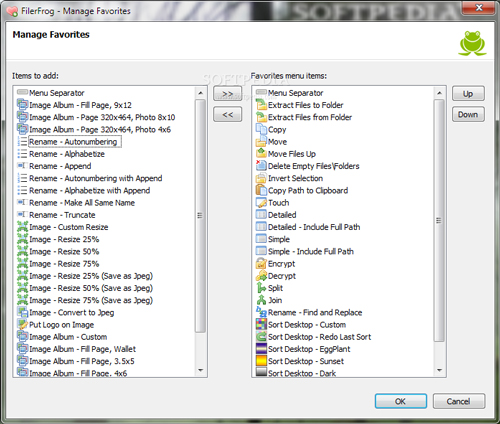
Task: Click the Down button
Action: (x=468, y=115)
